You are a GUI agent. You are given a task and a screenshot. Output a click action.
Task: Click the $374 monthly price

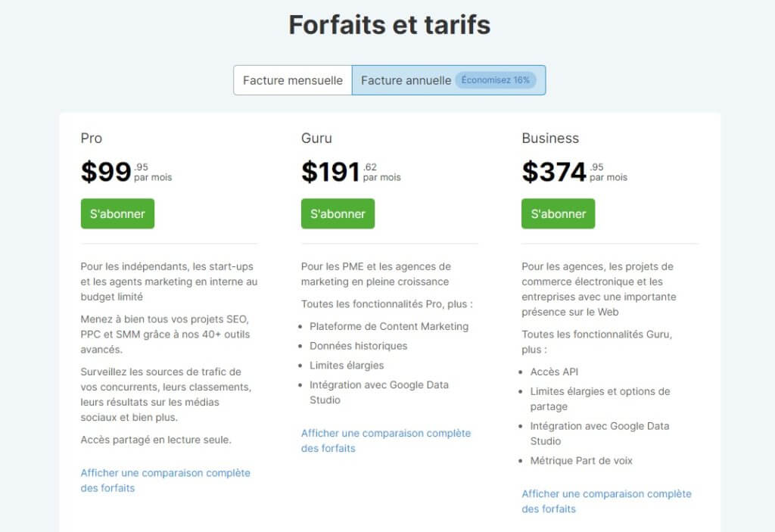pos(554,172)
